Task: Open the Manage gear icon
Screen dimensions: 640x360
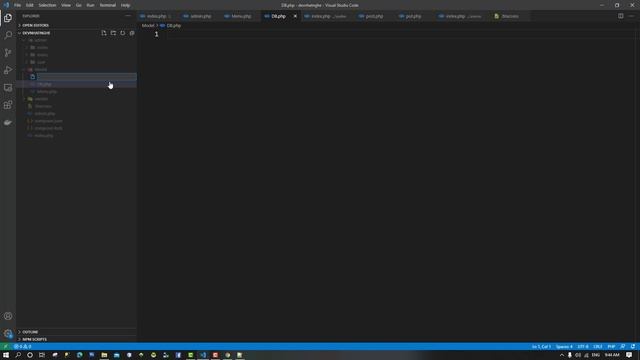Action: [x=8, y=333]
